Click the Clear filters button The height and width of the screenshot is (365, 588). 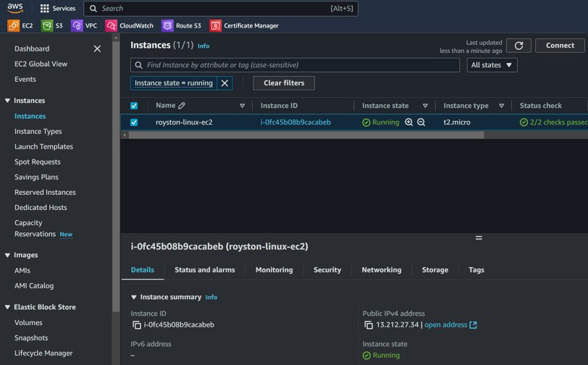coord(284,83)
